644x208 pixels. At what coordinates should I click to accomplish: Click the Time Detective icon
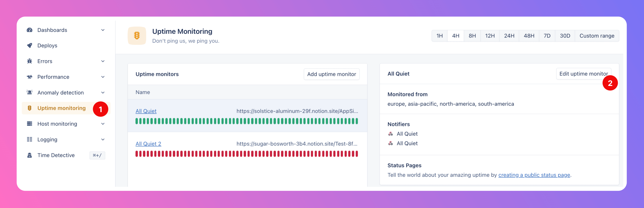point(30,155)
